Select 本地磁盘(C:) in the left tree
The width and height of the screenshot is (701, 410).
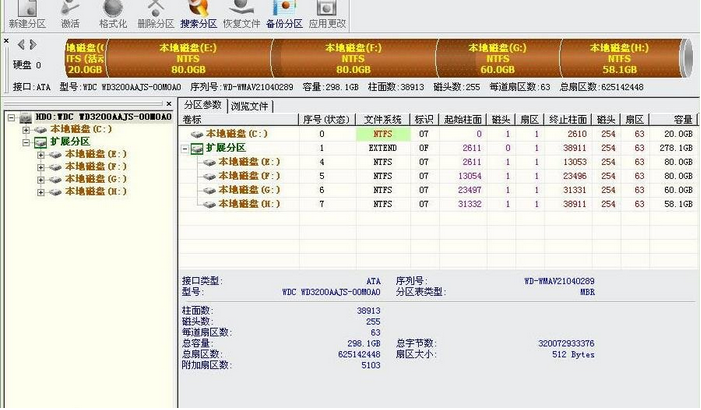pos(81,129)
